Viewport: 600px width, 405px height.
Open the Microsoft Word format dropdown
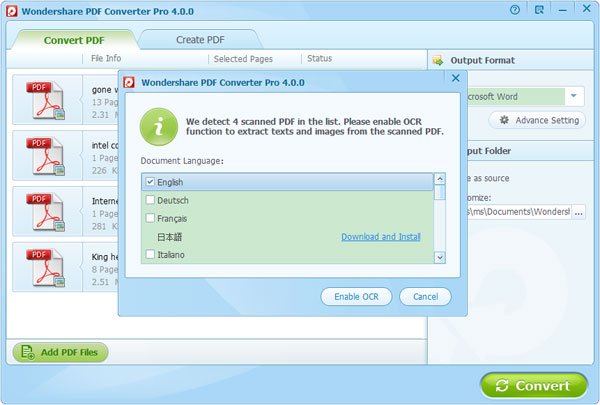pyautogui.click(x=574, y=96)
